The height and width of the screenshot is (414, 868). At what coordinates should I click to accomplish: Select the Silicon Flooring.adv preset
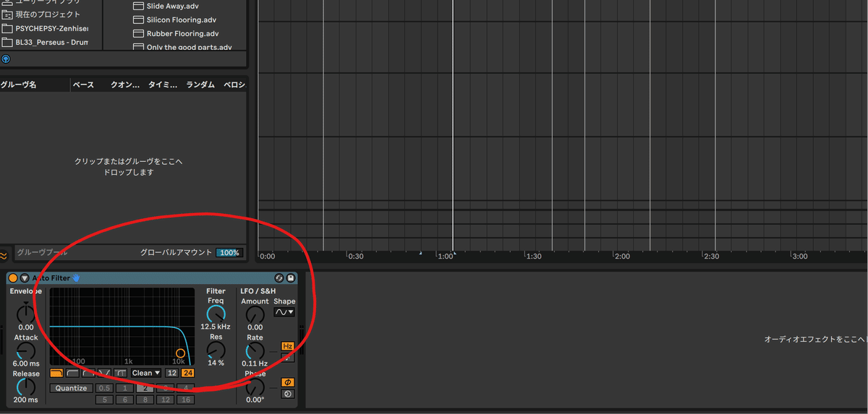pyautogui.click(x=181, y=20)
